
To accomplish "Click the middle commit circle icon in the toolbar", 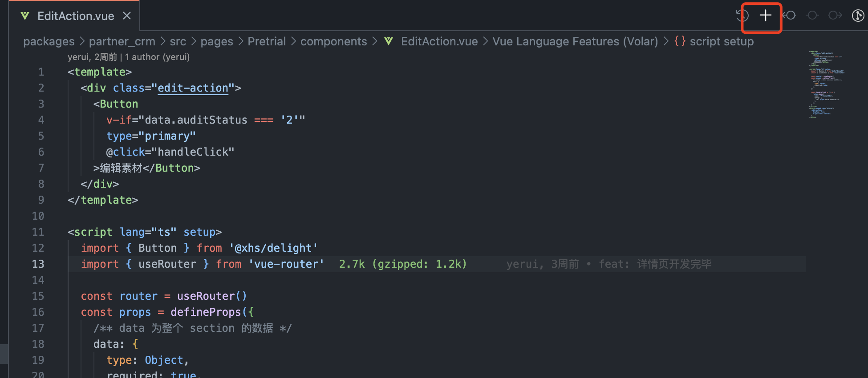I will point(812,16).
